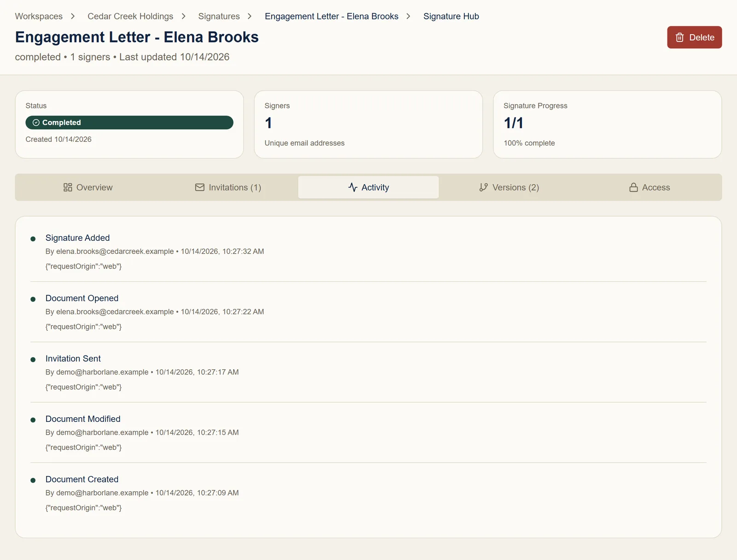Viewport: 737px width, 560px height.
Task: Click the Overview grid icon
Action: (68, 187)
